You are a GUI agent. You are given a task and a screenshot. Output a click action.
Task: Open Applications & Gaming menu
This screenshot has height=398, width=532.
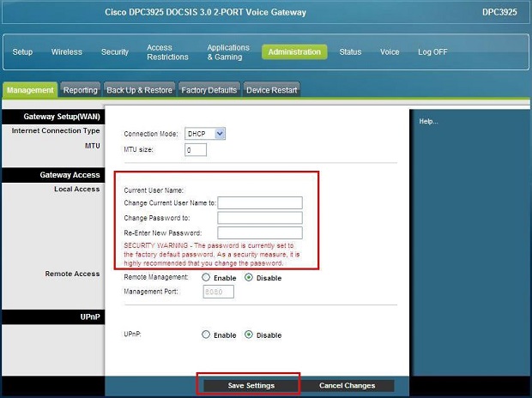(228, 52)
